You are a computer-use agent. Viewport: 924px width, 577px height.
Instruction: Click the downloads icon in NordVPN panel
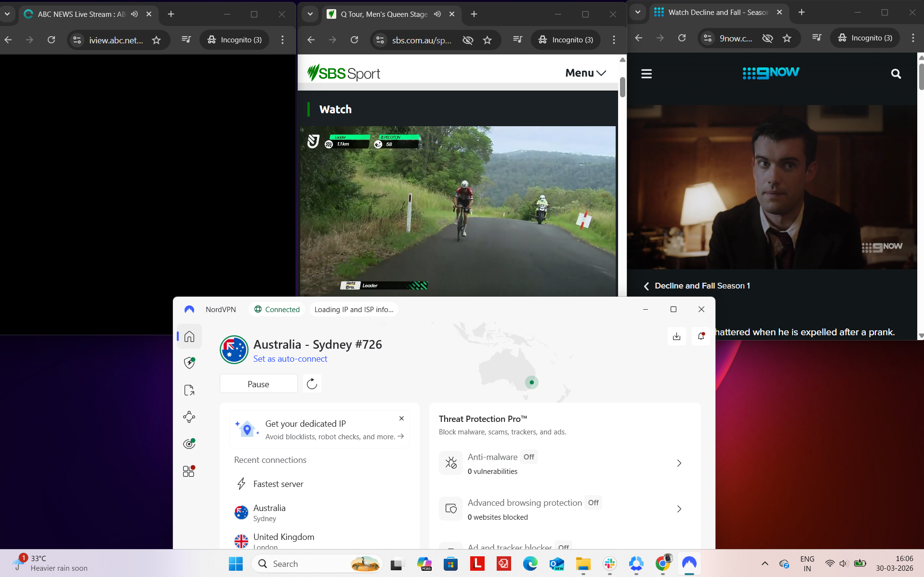point(676,336)
